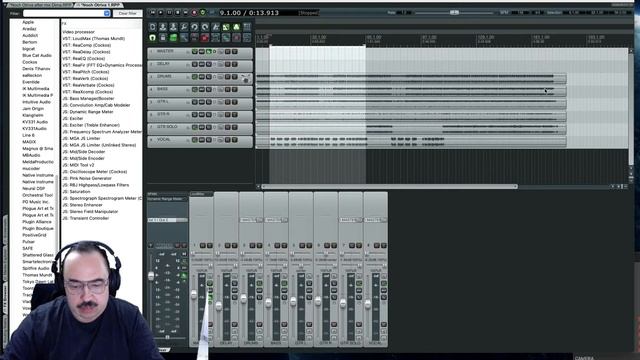Viewport: 640px width, 360px height.
Task: Start playback with the transport Play button
Action: [161, 13]
